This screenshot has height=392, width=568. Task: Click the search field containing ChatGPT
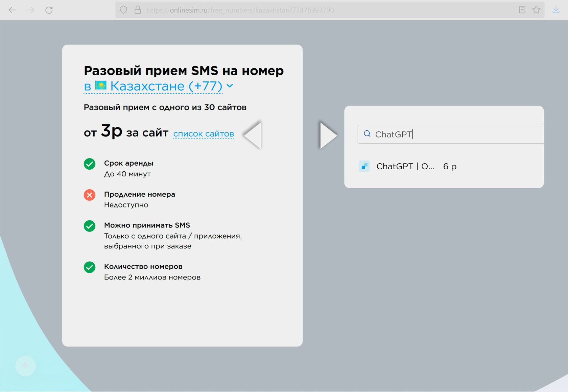pos(451,134)
